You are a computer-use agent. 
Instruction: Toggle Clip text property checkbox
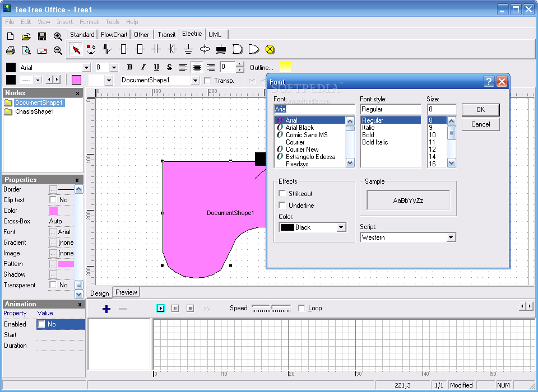[53, 199]
